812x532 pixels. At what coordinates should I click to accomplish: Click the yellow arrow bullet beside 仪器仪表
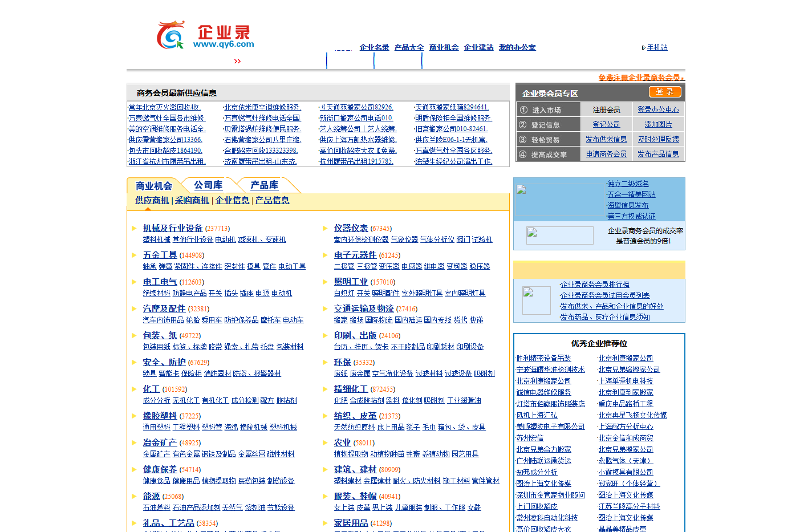(x=325, y=228)
